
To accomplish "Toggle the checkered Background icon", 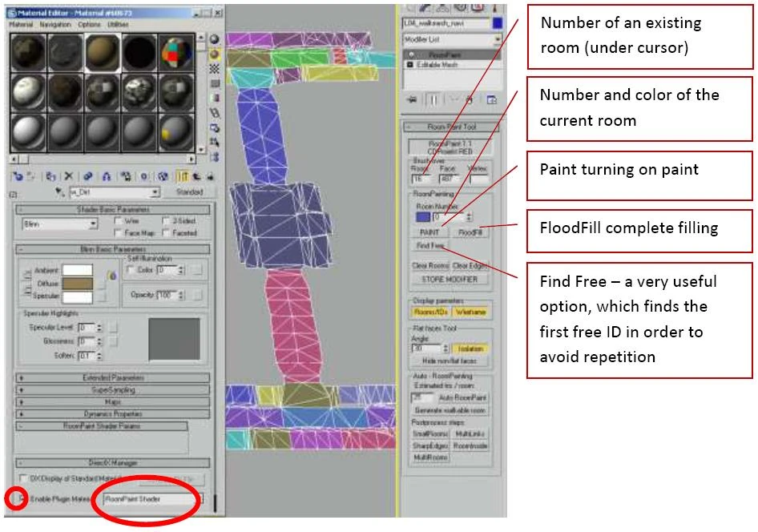I will pos(214,69).
